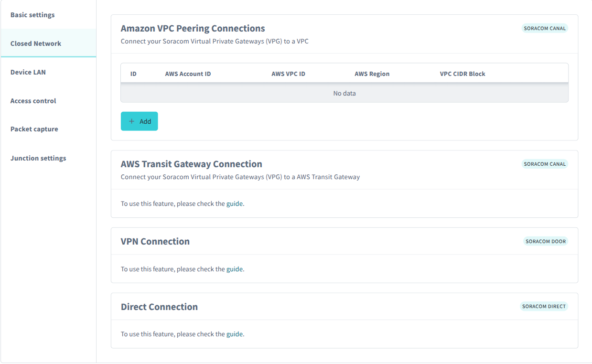Screen dimensions: 592x364
Task: Click the plus icon on the Add button
Action: [x=131, y=121]
